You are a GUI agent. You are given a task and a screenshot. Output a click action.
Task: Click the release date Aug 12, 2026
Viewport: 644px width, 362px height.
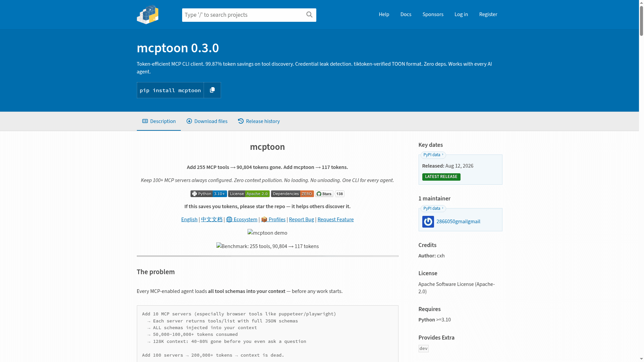click(459, 166)
